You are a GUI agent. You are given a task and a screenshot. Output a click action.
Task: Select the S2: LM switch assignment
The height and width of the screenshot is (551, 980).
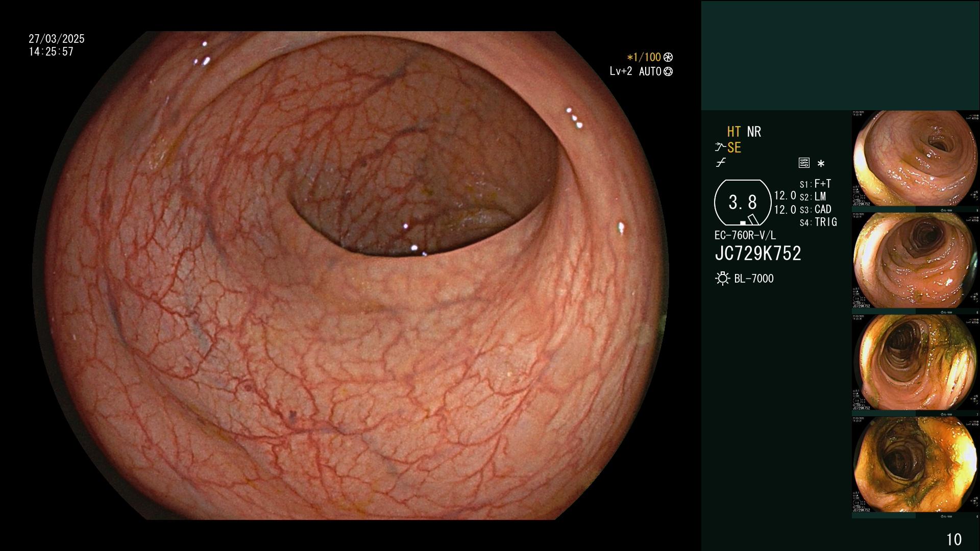tap(813, 197)
